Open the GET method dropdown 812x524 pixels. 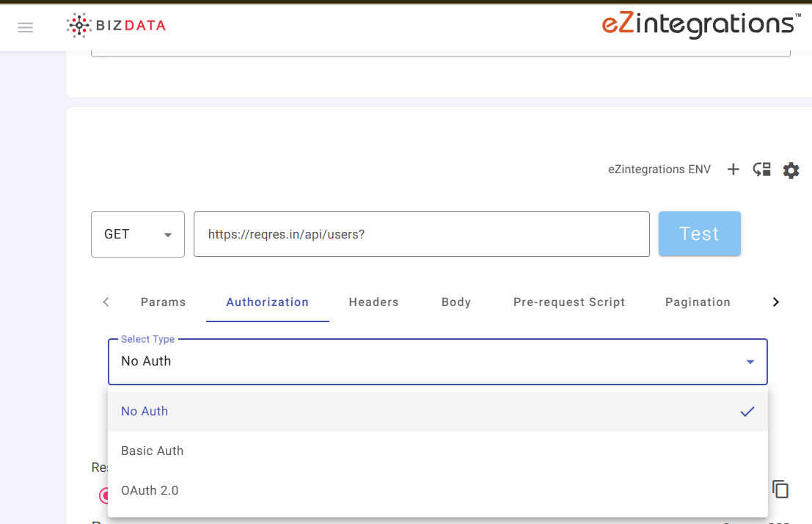[138, 234]
